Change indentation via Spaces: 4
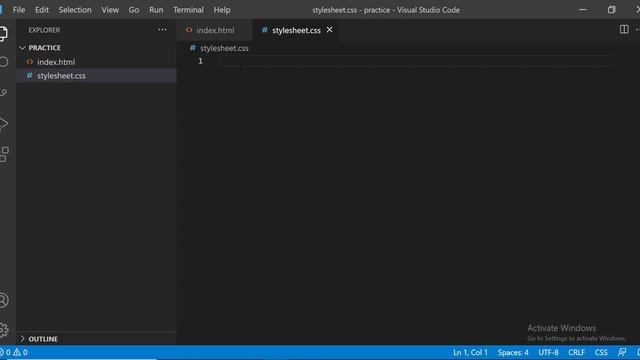Viewport: 640px width, 360px height. (x=513, y=352)
